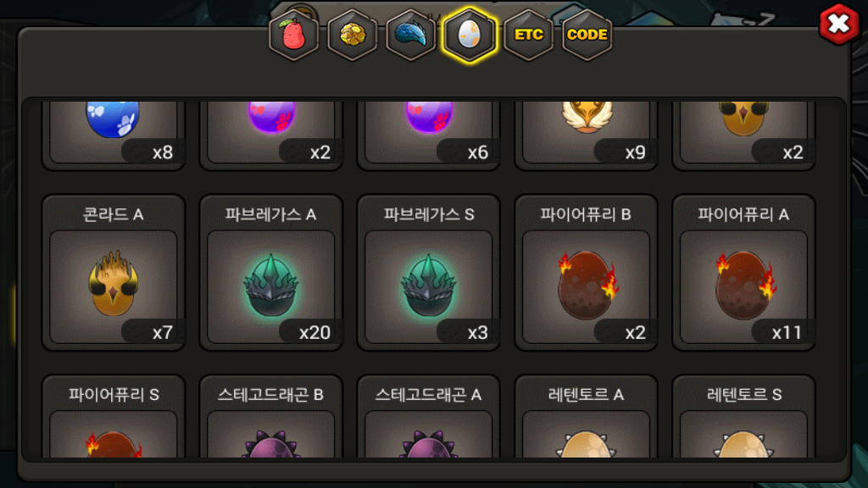Choose the purple egg showing x6
The width and height of the screenshot is (868, 488).
428,135
